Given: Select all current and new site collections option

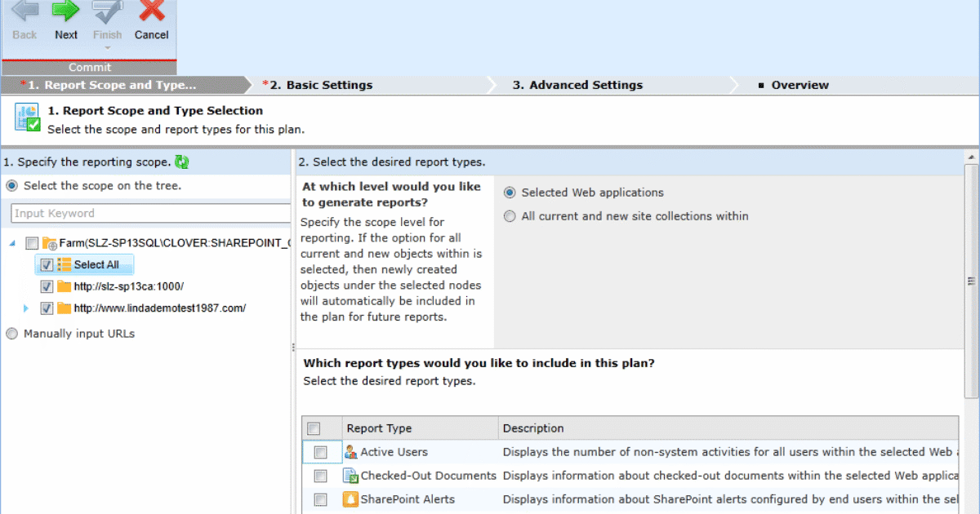Looking at the screenshot, I should coord(510,215).
